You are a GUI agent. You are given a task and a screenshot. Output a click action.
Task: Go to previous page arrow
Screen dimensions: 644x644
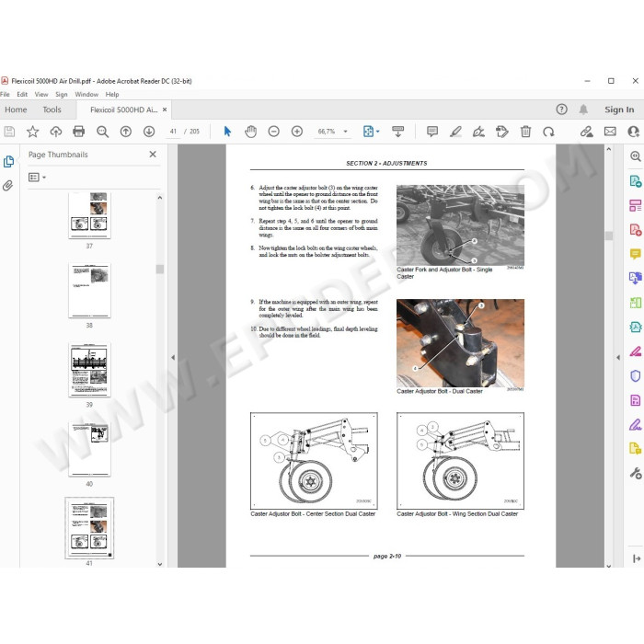tap(126, 132)
